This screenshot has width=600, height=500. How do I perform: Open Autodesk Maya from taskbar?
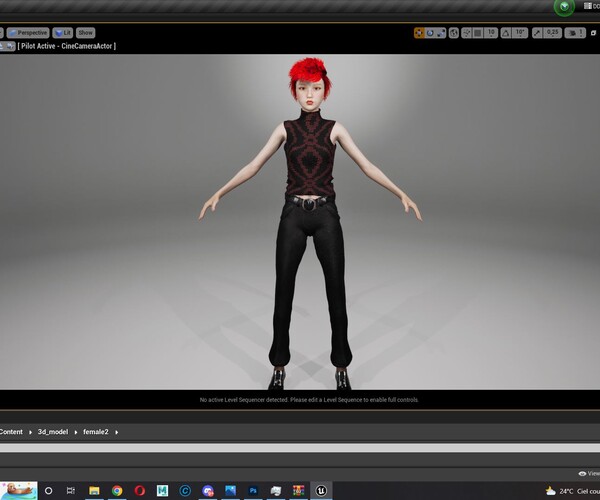tap(162, 490)
